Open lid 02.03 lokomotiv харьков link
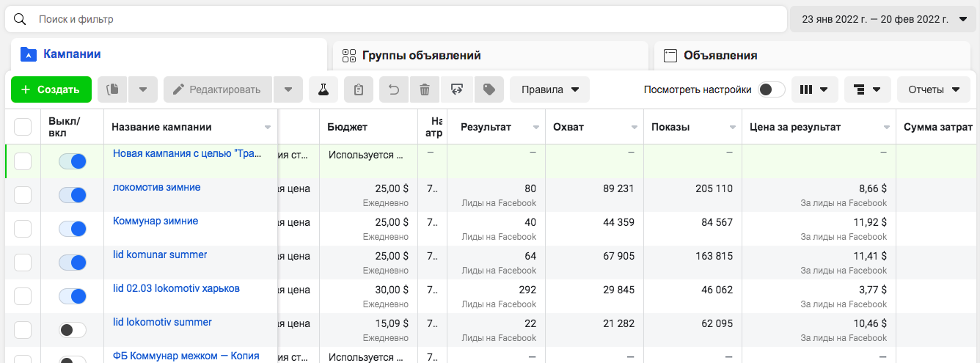 tap(176, 289)
